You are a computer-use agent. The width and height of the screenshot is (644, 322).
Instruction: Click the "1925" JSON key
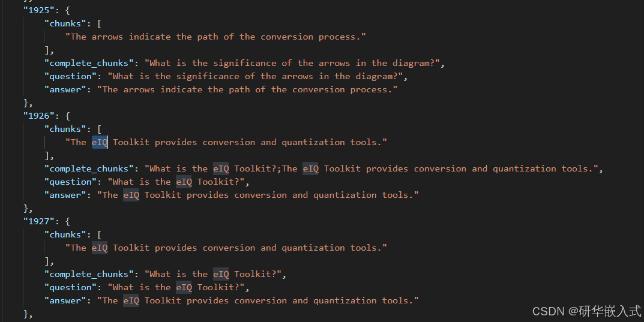(39, 10)
